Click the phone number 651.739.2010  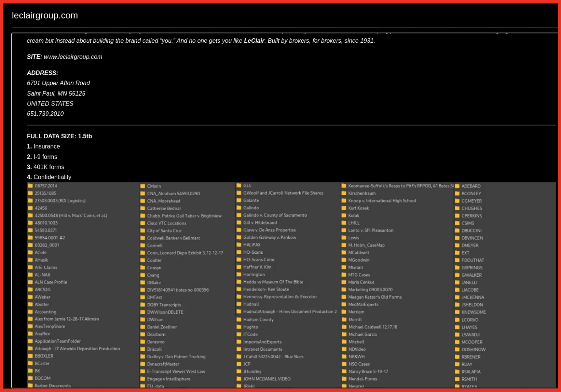[45, 114]
